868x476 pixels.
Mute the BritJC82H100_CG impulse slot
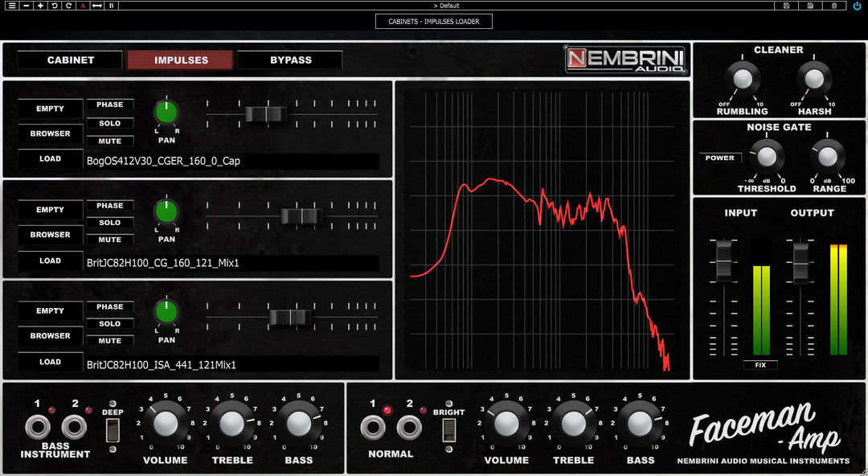pyautogui.click(x=109, y=240)
